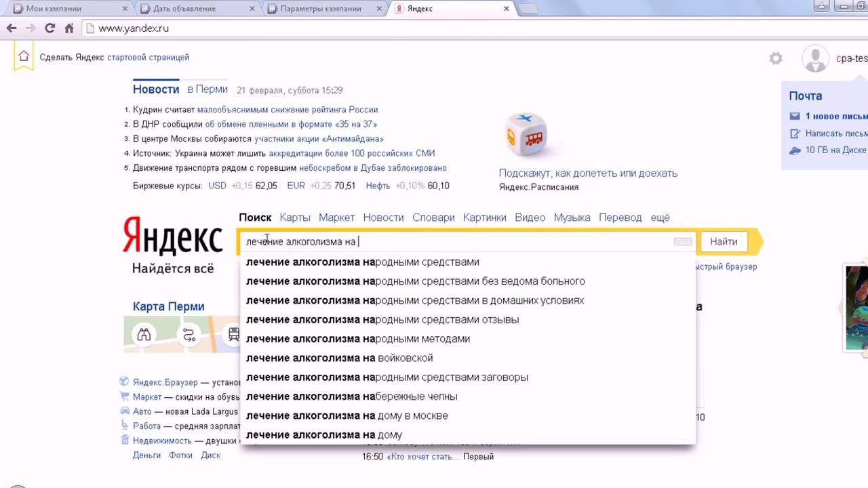Open the Видео service tab
868x488 pixels.
pyautogui.click(x=530, y=218)
